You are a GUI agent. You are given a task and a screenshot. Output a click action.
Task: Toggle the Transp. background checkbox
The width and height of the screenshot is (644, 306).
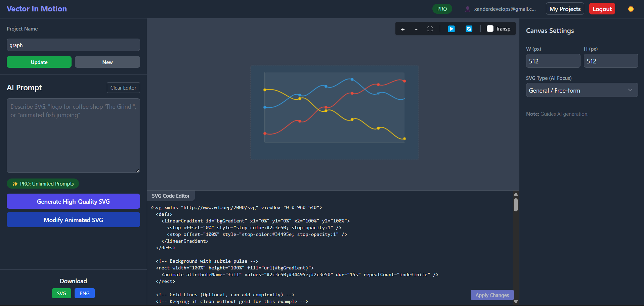(490, 29)
